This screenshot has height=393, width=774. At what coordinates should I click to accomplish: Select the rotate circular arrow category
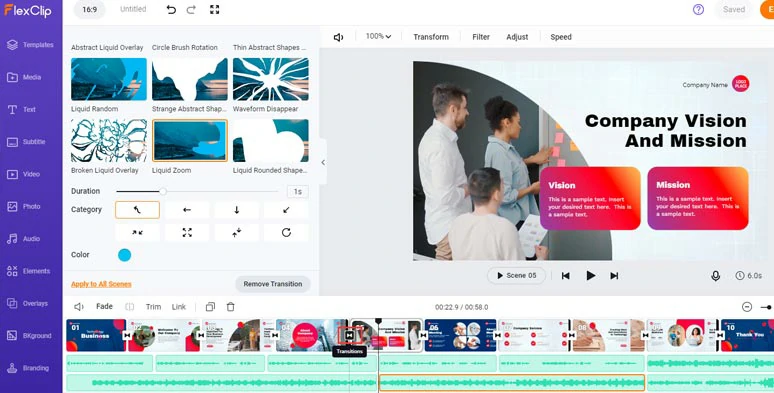coord(286,233)
